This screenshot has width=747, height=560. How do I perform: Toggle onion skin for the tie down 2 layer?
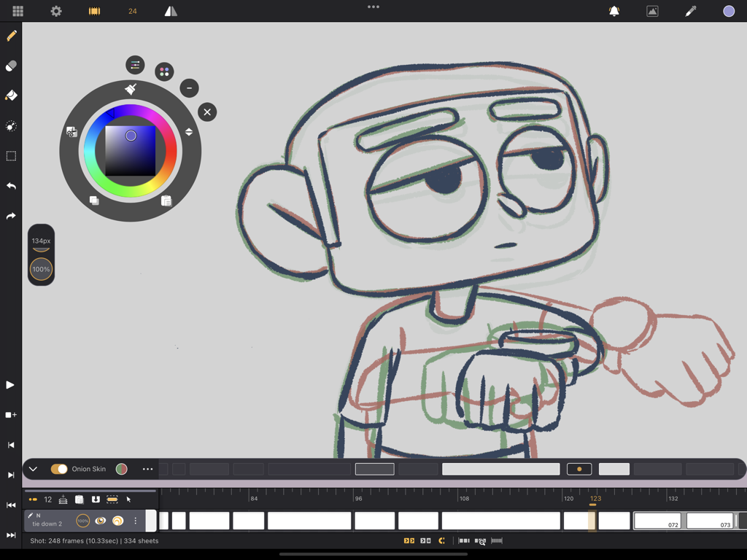(118, 521)
